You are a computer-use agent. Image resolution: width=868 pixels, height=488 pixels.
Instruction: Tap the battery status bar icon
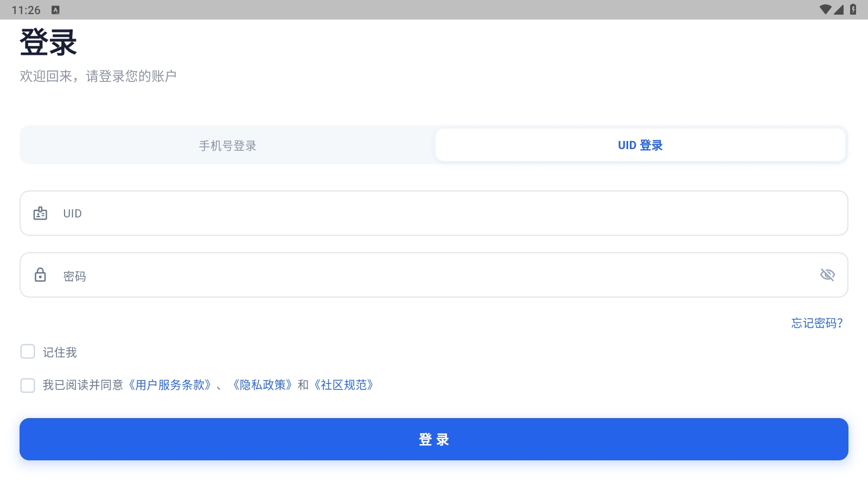[853, 9]
